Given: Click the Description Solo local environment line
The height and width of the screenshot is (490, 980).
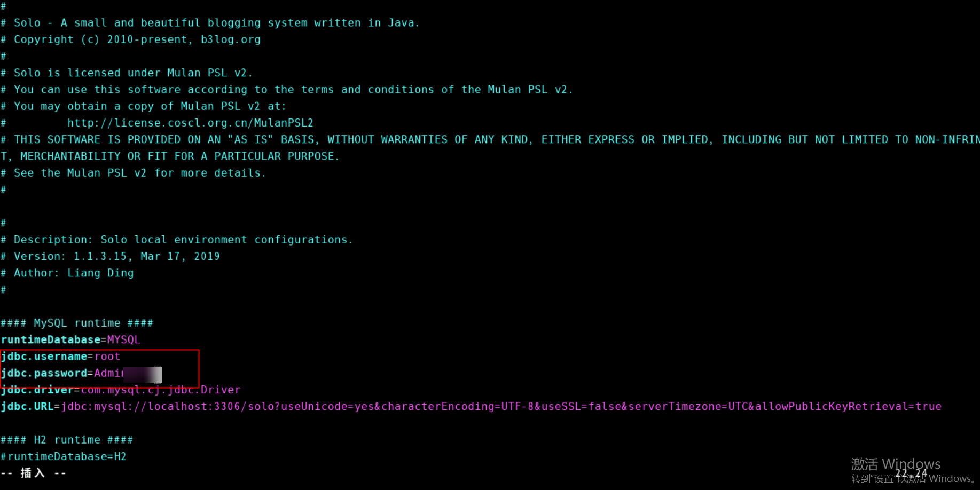Looking at the screenshot, I should click(183, 240).
